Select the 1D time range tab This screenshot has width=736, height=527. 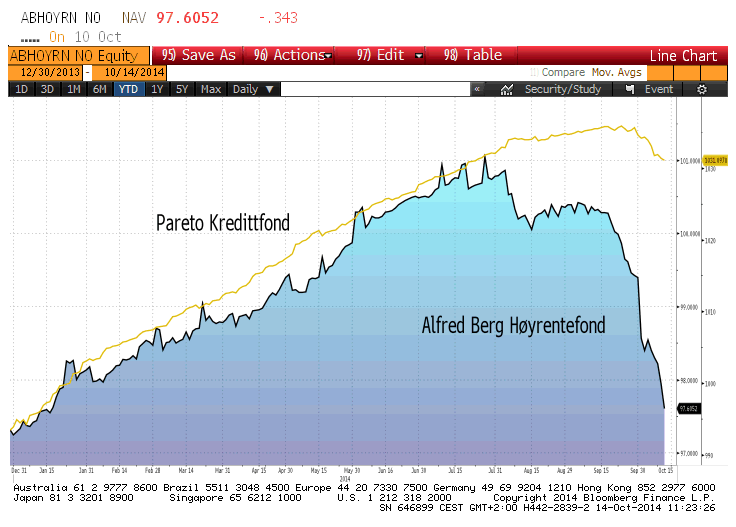22,89
